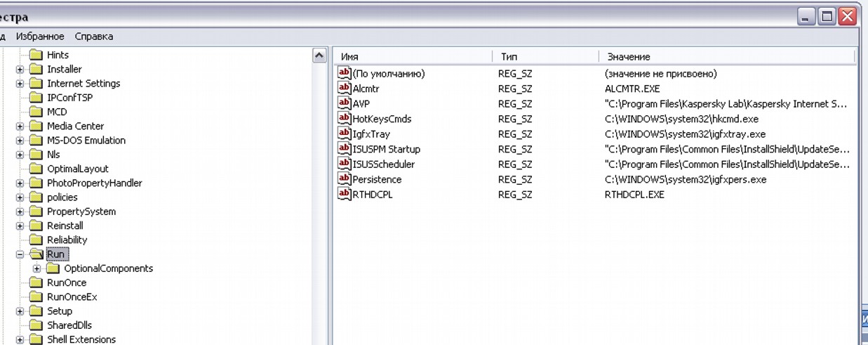Image resolution: width=868 pixels, height=345 pixels.
Task: Click the RunOnce folder icon
Action: pos(36,282)
